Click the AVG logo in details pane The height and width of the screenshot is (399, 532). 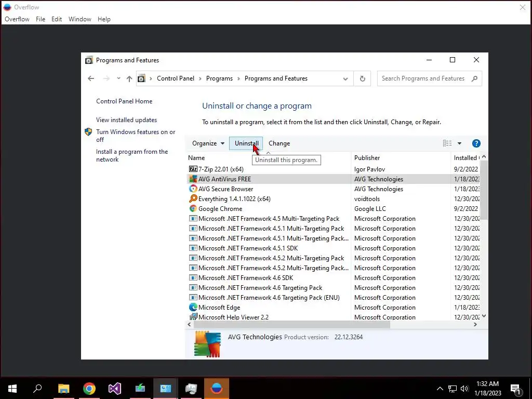click(x=207, y=344)
